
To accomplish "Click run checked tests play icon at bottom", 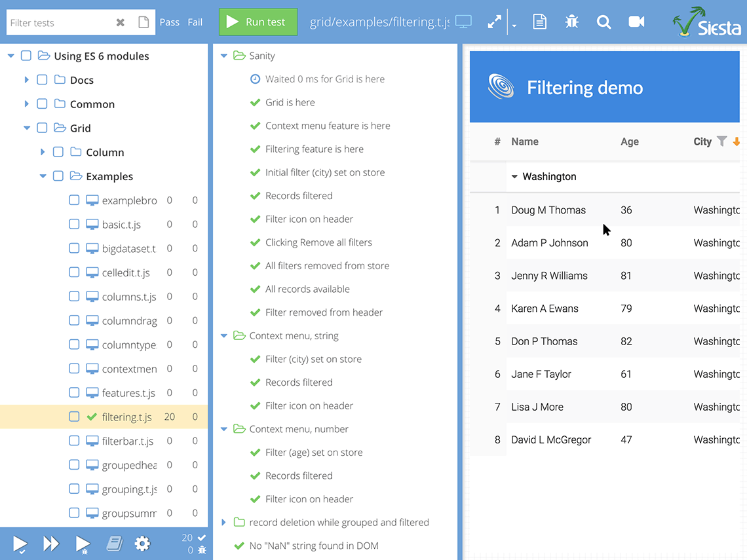I will (20, 544).
